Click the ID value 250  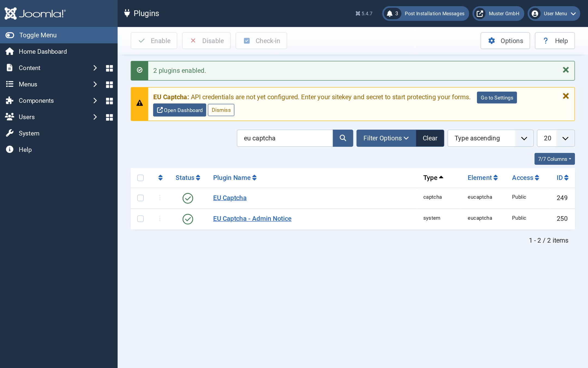[x=562, y=219]
